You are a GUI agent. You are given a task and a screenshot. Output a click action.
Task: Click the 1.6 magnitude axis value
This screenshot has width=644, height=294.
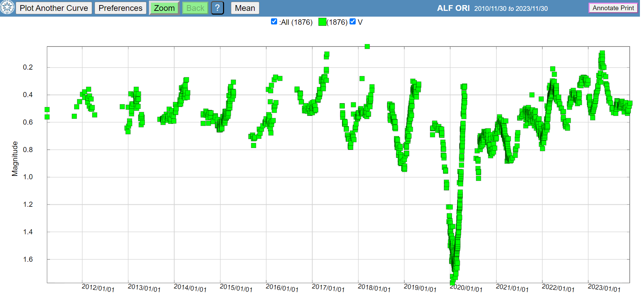[x=28, y=259]
